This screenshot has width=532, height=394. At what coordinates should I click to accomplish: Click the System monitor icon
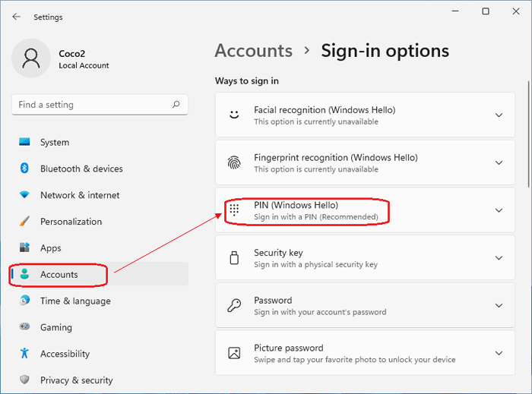coord(24,142)
